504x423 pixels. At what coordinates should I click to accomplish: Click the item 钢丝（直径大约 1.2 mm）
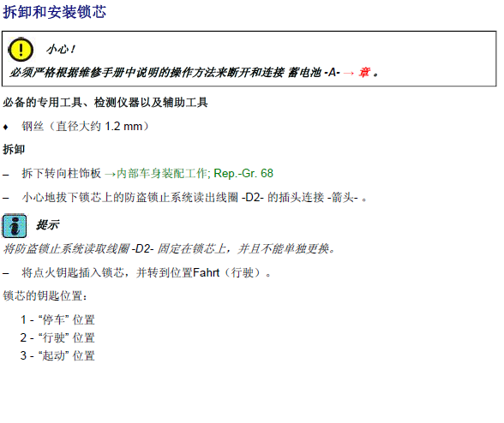coord(85,126)
